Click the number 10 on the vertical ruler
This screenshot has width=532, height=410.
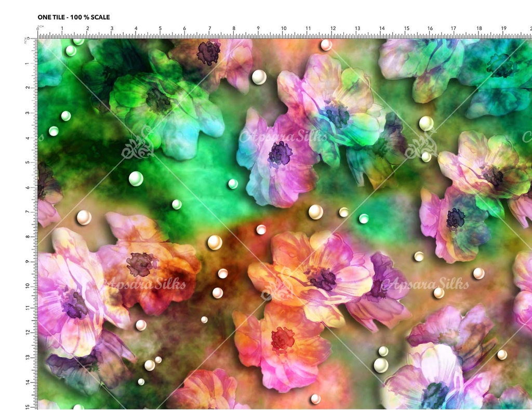click(x=27, y=286)
